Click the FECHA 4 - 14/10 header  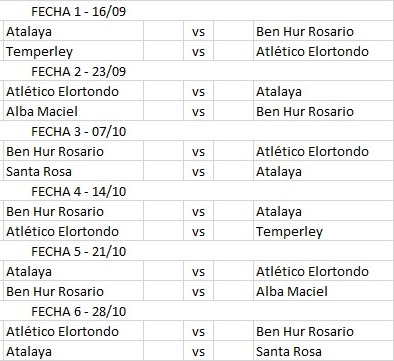[78, 192]
